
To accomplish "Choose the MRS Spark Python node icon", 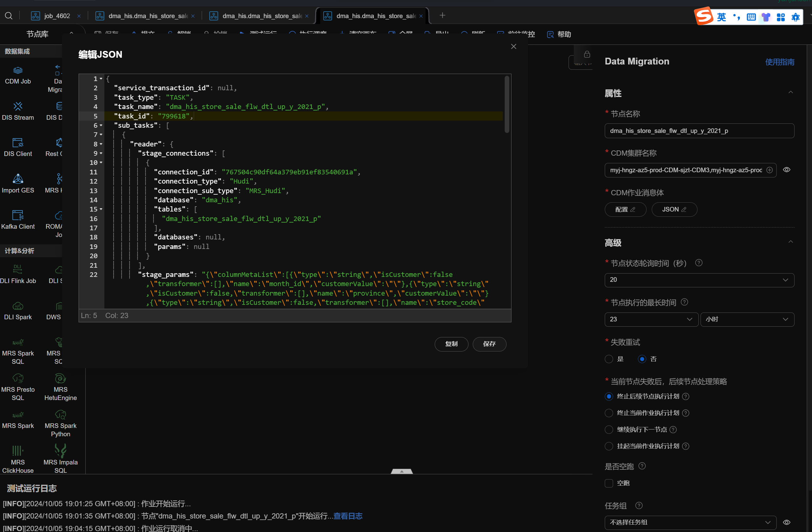I will click(60, 415).
